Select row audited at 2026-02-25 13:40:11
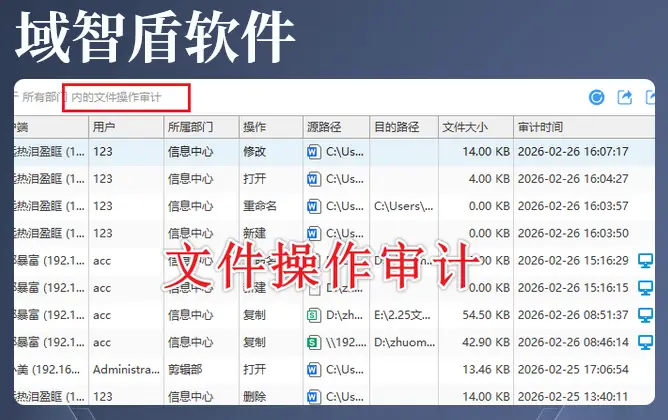This screenshot has width=668, height=420. 334,396
